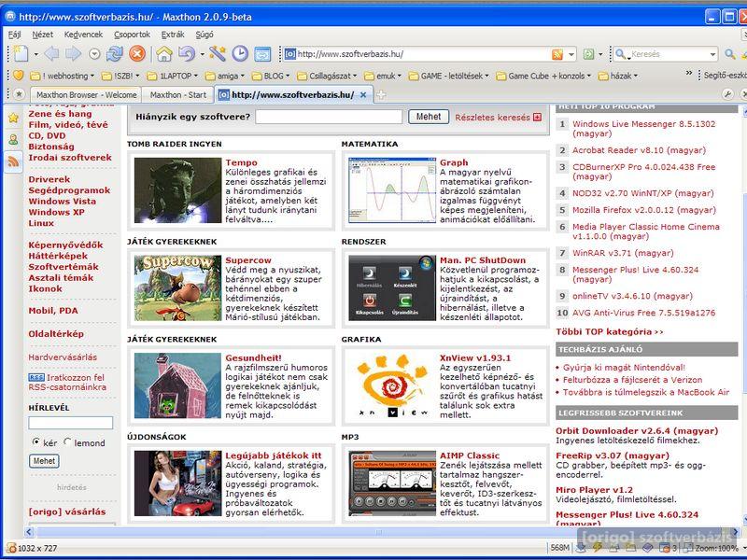Open 'Irodai szoftverek' category link
This screenshot has width=747, height=560.
click(x=70, y=157)
